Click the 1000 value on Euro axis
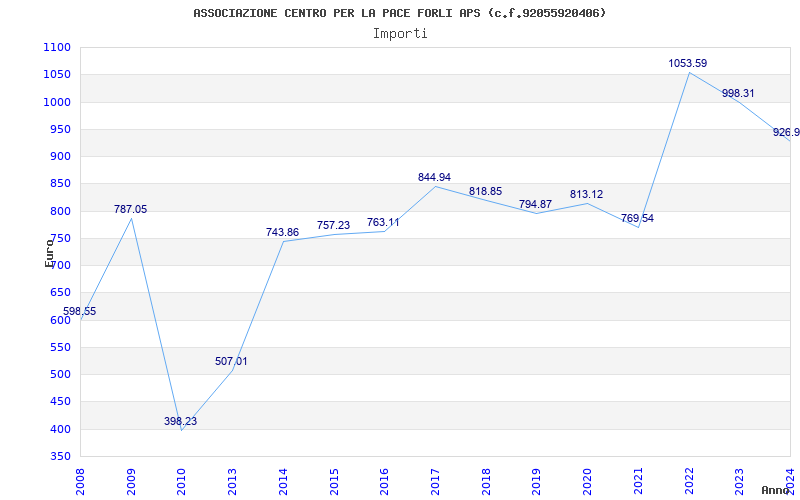 57,103
